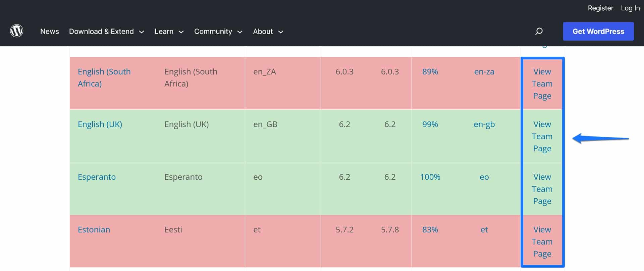Open the search magnifier icon
Image resolution: width=644 pixels, height=271 pixels.
pos(539,31)
